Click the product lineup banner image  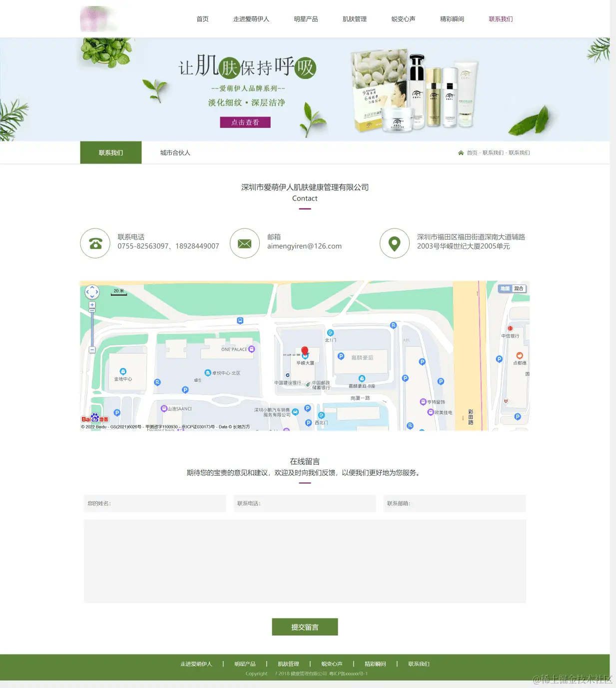[x=415, y=91]
